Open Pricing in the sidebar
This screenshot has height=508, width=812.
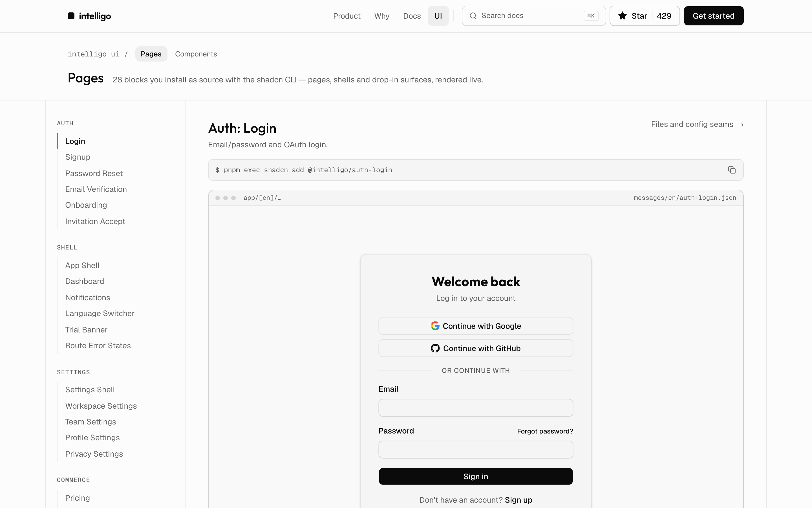(78, 498)
